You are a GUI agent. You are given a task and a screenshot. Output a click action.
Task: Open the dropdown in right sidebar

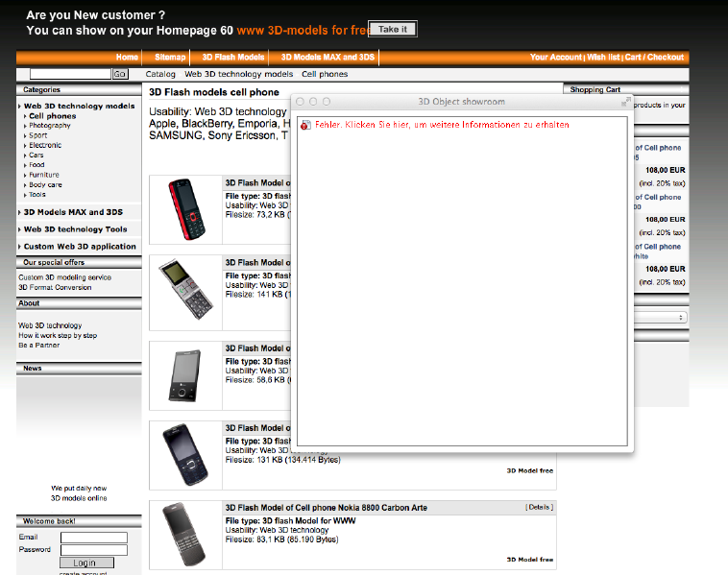[x=660, y=318]
